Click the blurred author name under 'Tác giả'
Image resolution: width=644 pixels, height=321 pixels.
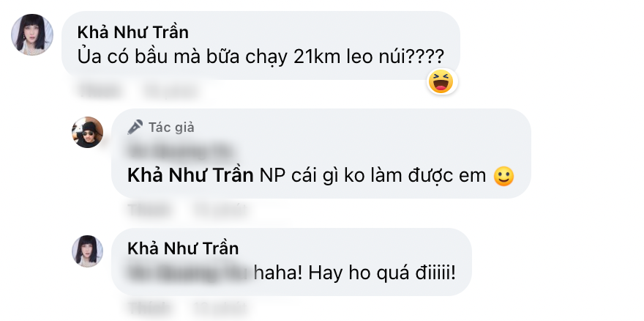pyautogui.click(x=180, y=151)
